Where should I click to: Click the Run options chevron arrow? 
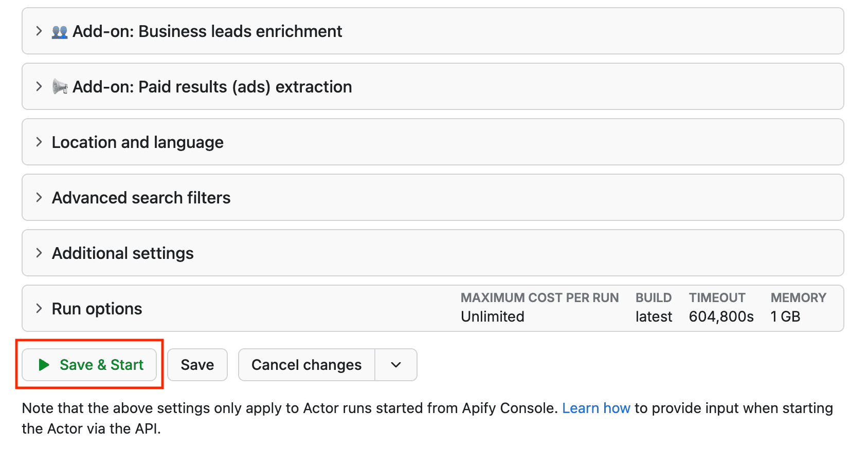[39, 309]
